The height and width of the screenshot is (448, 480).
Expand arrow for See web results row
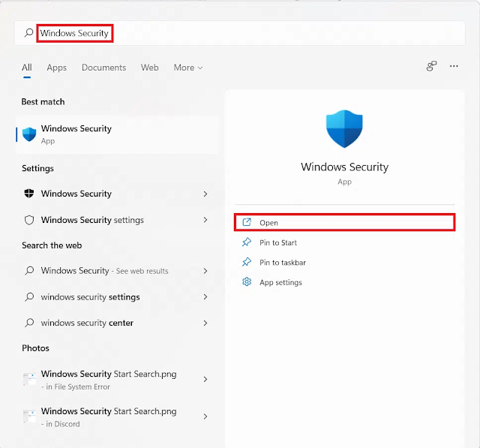205,271
